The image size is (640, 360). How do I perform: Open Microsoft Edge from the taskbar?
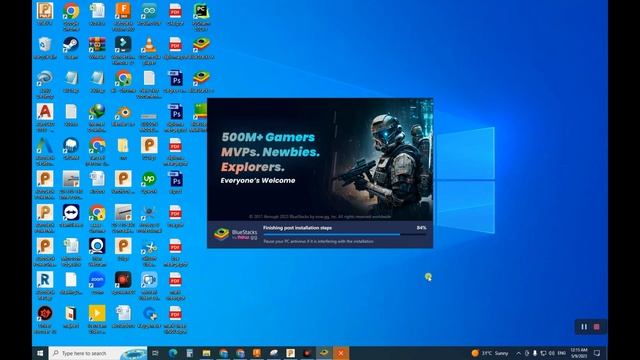pyautogui.click(x=173, y=353)
